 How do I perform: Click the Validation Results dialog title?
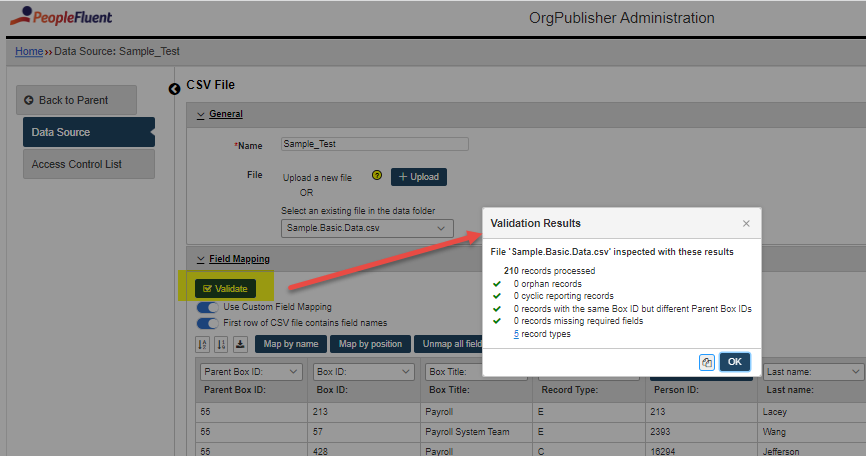535,223
